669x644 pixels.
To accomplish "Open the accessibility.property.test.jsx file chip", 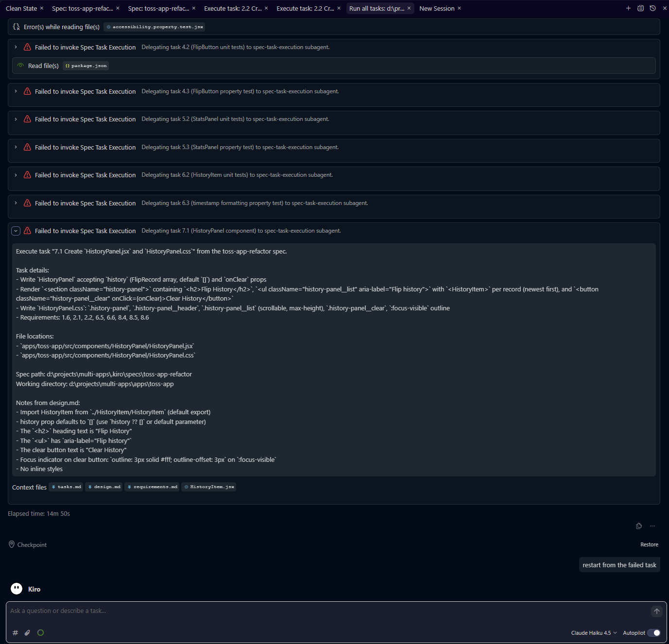I will coord(154,27).
